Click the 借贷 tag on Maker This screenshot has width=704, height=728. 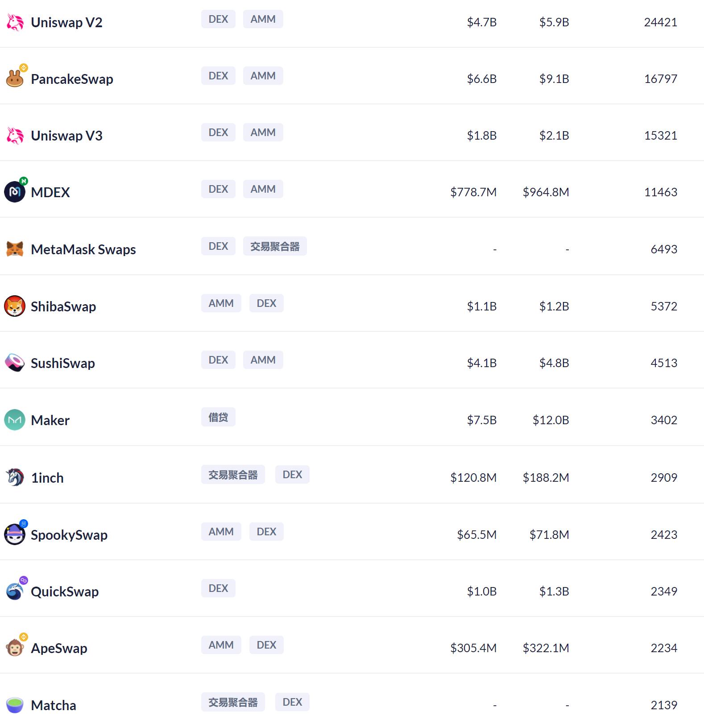click(218, 417)
